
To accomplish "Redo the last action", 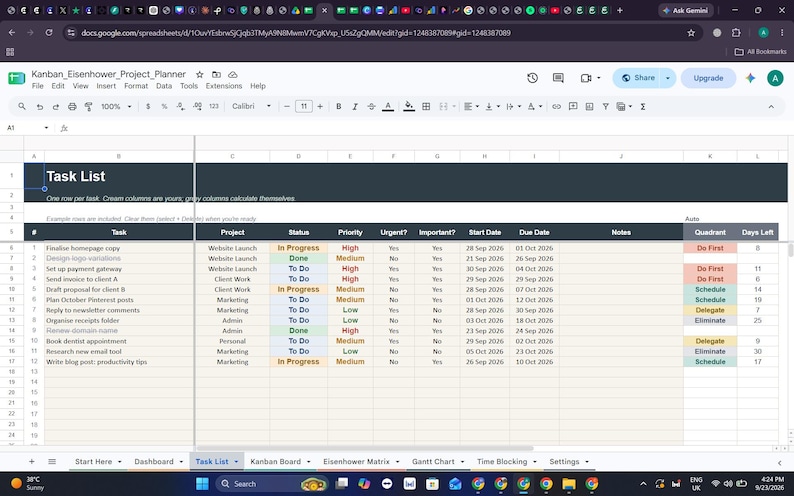I will pos(56,106).
